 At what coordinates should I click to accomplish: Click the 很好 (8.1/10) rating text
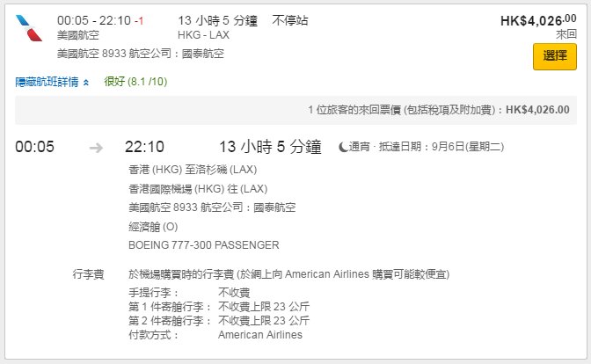135,82
